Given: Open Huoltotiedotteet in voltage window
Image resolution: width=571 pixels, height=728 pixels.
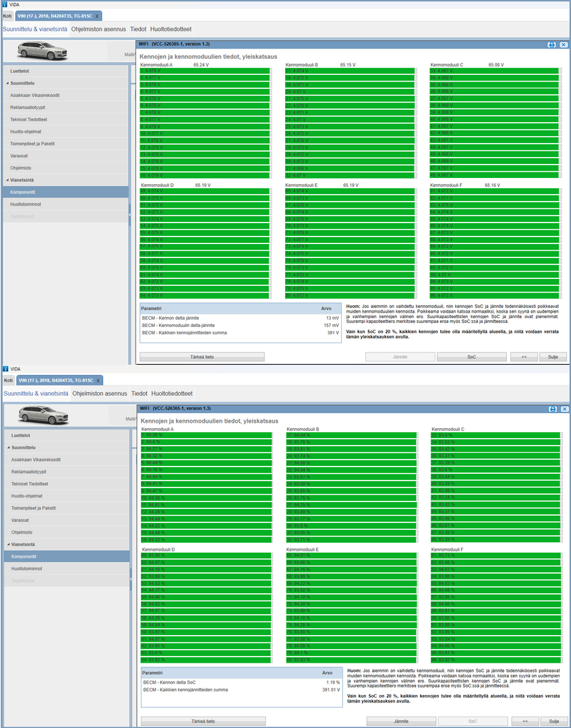Looking at the screenshot, I should pyautogui.click(x=171, y=29).
